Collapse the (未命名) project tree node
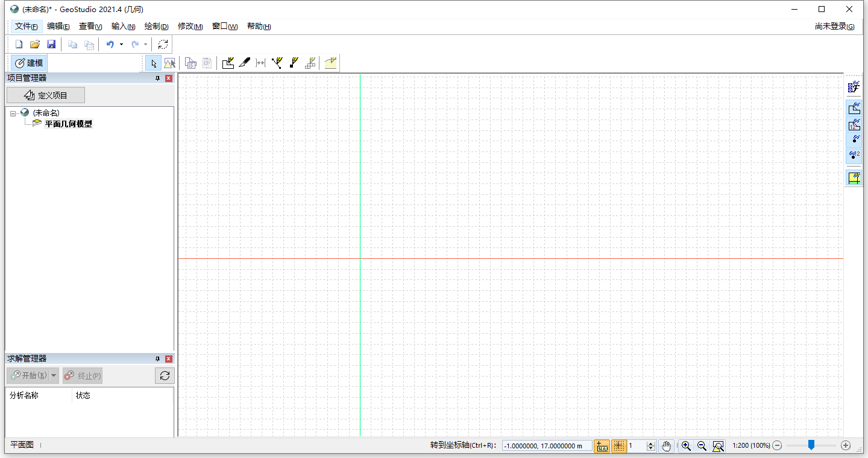The image size is (868, 458). [13, 113]
